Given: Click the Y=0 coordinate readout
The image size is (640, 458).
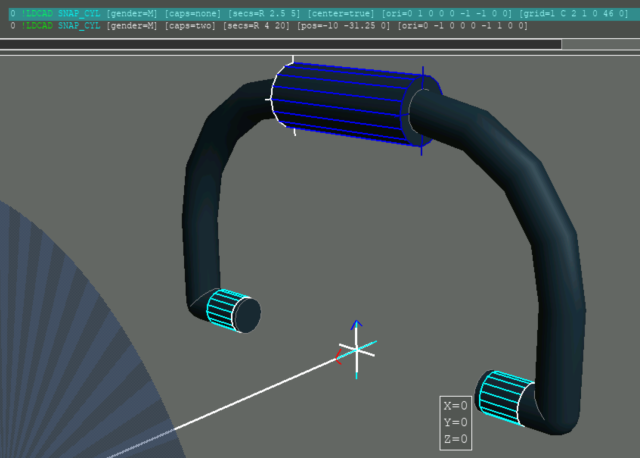Looking at the screenshot, I should click(455, 422).
